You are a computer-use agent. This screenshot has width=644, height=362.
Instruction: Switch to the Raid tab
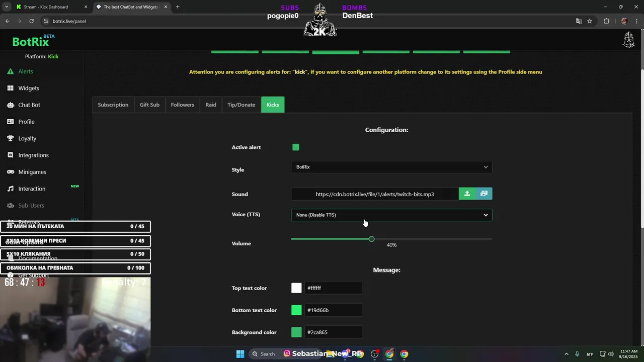(x=211, y=105)
